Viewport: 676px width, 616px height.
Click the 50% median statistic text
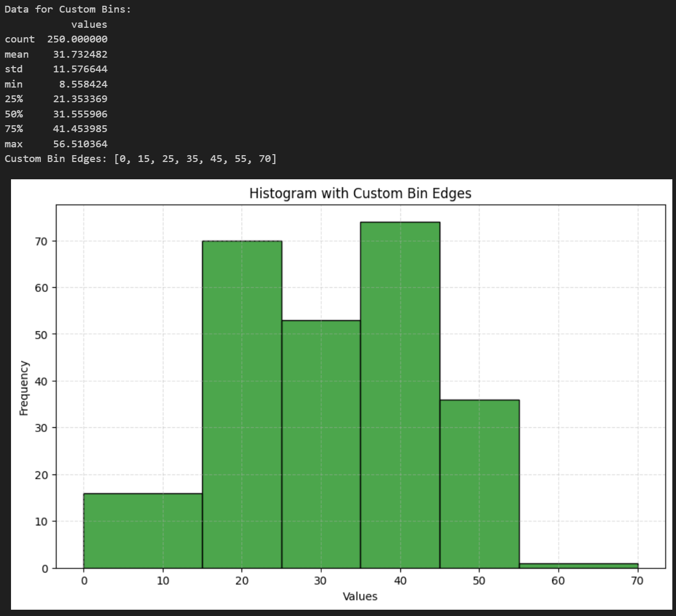coord(57,114)
